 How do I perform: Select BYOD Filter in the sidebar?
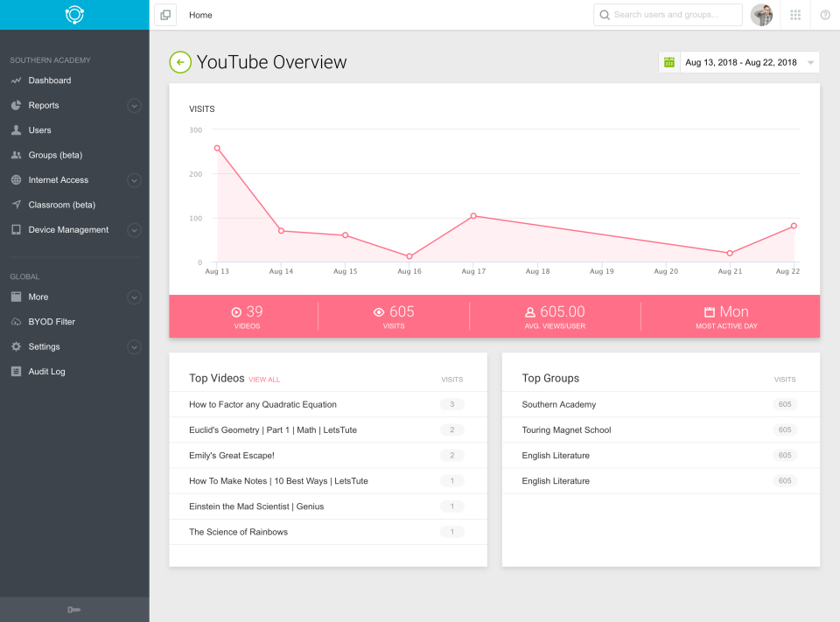pyautogui.click(x=52, y=321)
